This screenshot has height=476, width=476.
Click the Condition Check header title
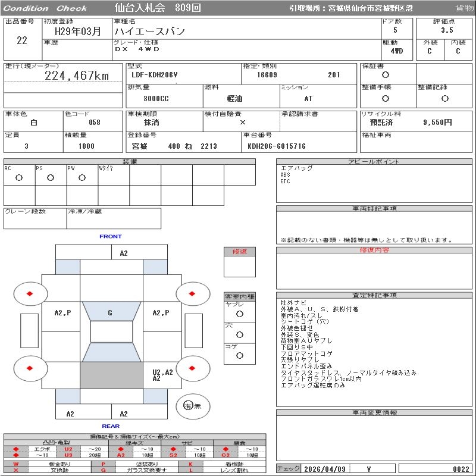pos(45,8)
